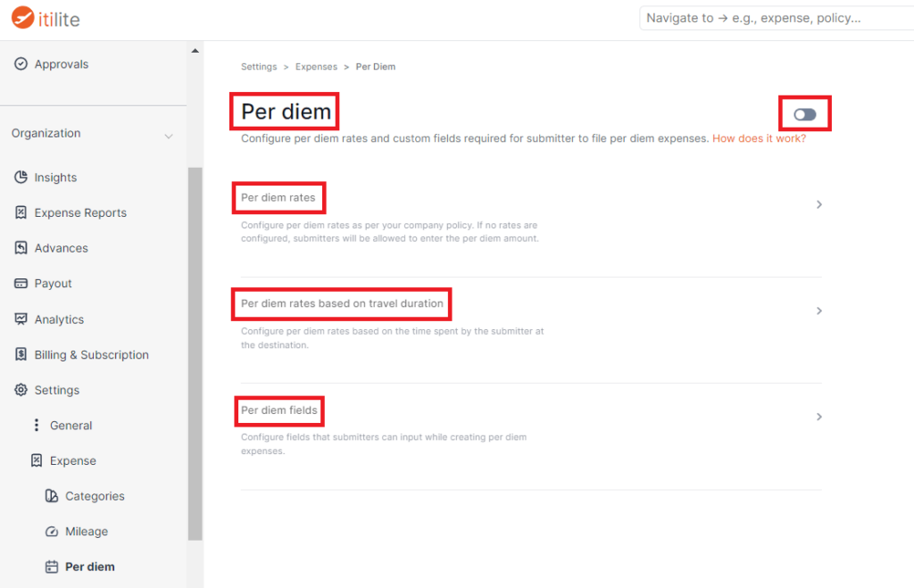
Task: Open Insights menu item
Action: click(55, 178)
